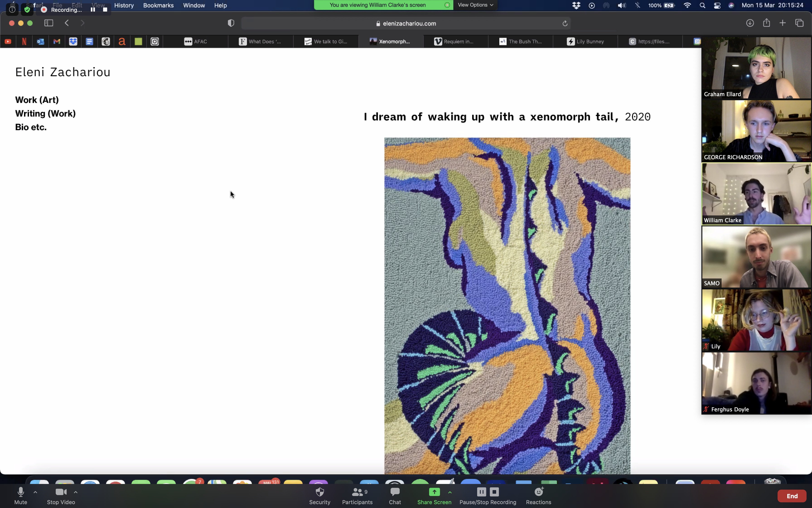Select Ferghus Doyle's video tile

point(756,383)
